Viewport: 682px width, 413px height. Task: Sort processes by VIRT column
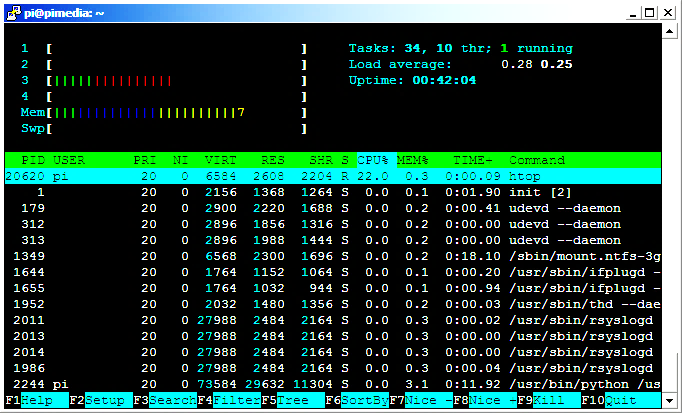click(x=221, y=160)
